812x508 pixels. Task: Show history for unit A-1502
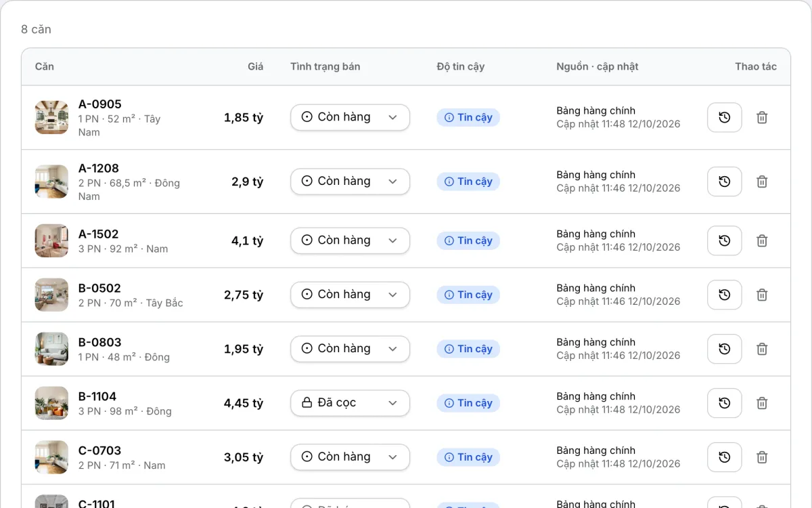725,240
